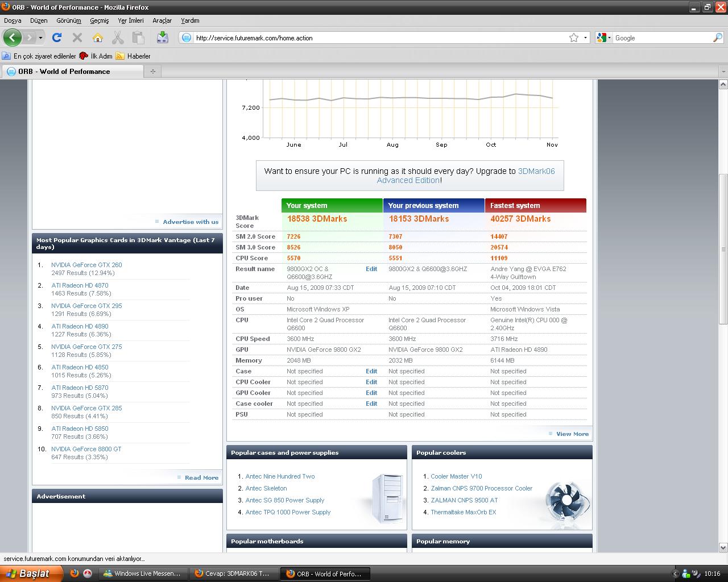Screen dimensions: 728x582
Task: Open the ATI Radeon HD 5870 link
Action: click(x=80, y=388)
